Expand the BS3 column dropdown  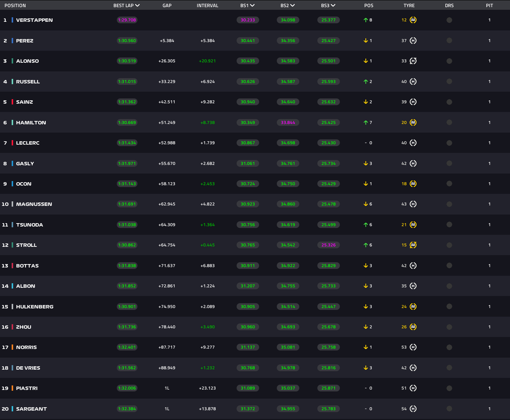[333, 6]
